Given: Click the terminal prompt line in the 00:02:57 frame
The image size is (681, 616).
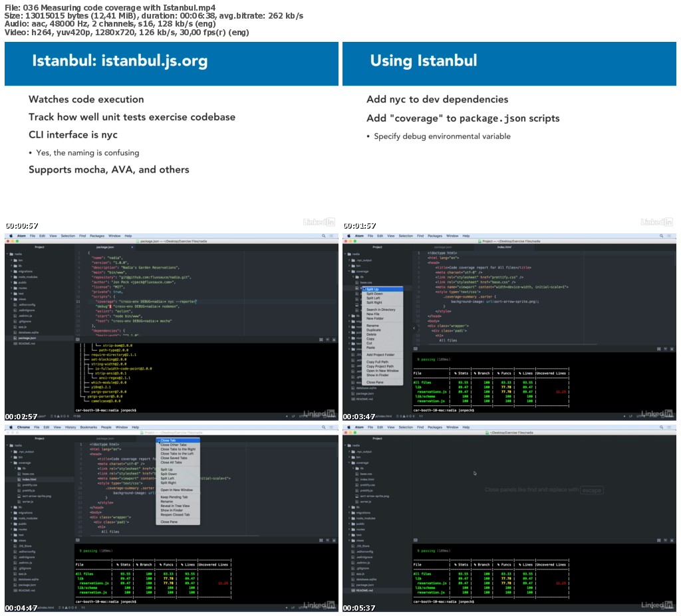Looking at the screenshot, I should pyautogui.click(x=106, y=410).
